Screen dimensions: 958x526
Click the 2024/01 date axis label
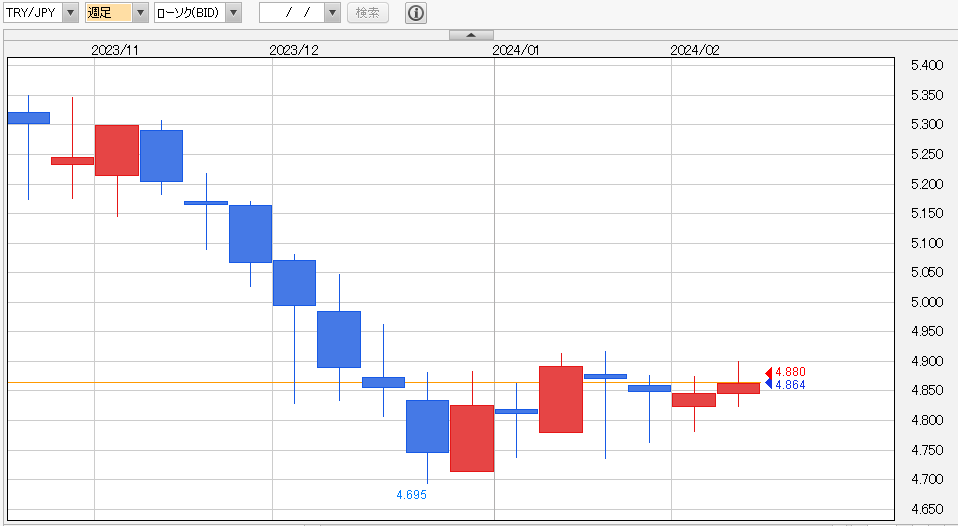tap(516, 50)
